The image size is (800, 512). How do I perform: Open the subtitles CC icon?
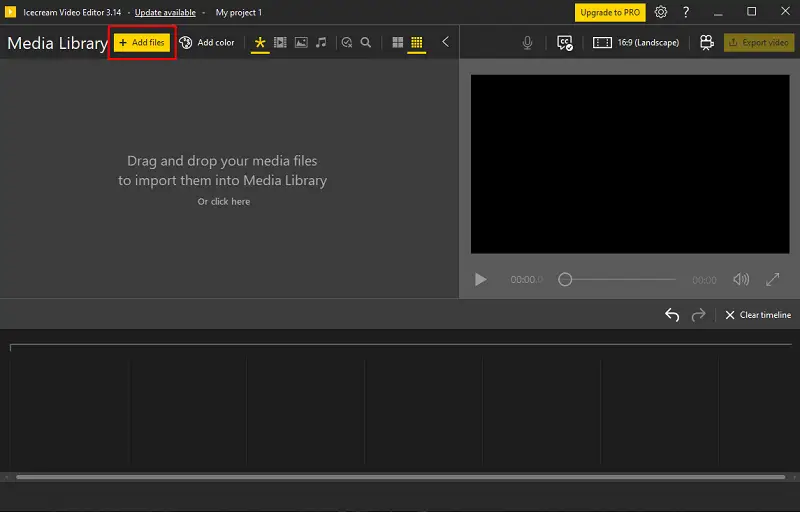pyautogui.click(x=565, y=43)
